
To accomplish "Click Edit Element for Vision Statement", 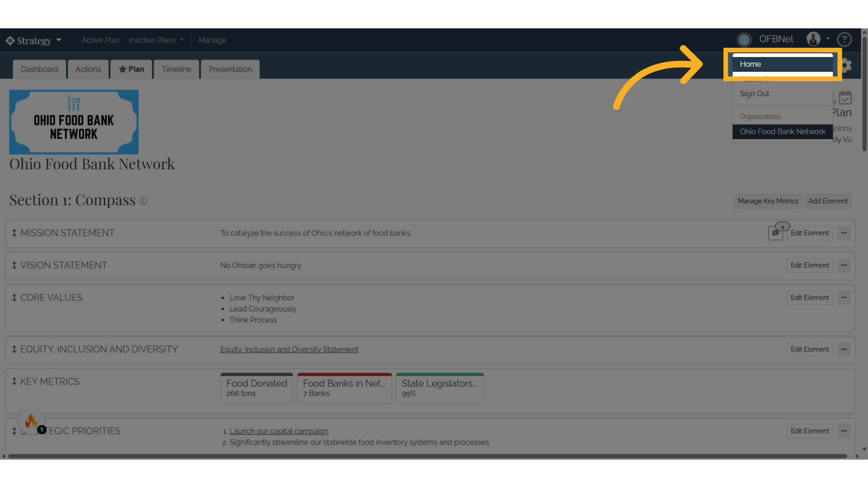I will point(810,265).
